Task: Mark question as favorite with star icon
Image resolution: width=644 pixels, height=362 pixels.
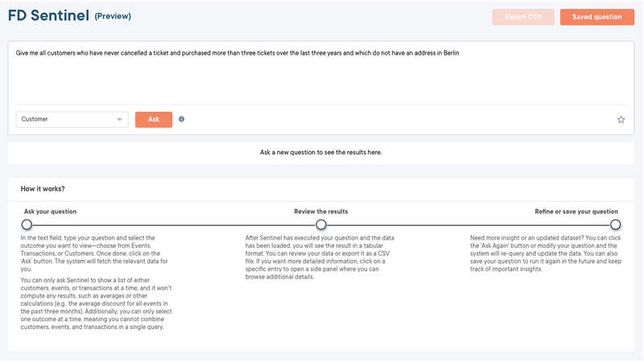Action: tap(621, 119)
